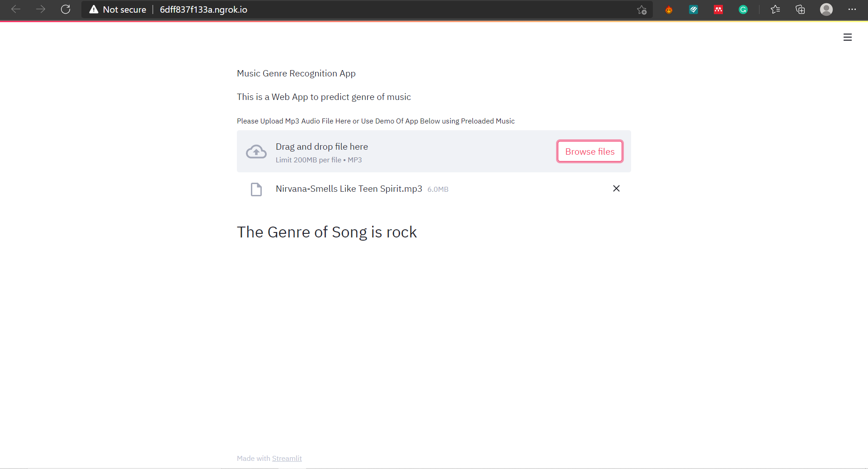Add this page to favorites star icon

click(642, 9)
